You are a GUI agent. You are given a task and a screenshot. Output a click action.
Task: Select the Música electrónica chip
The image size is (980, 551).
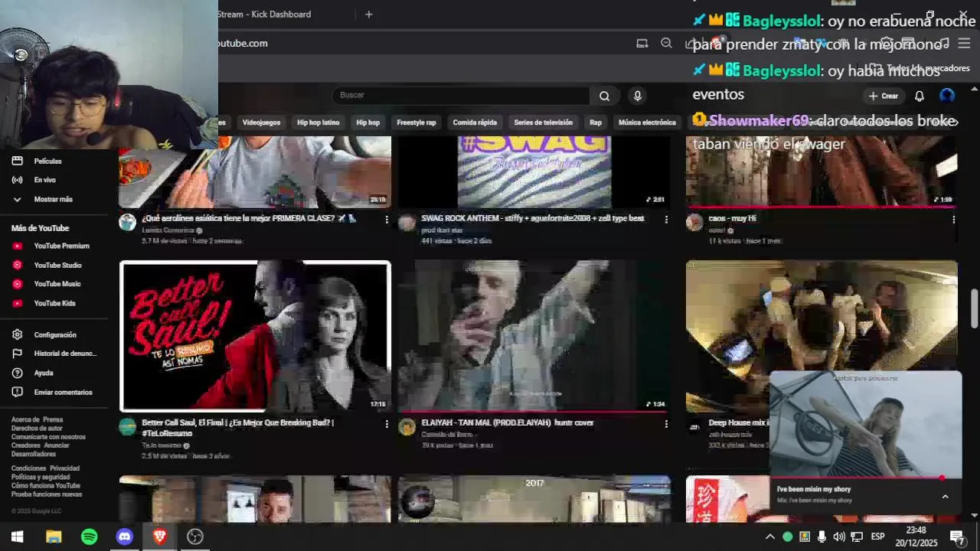(x=647, y=122)
